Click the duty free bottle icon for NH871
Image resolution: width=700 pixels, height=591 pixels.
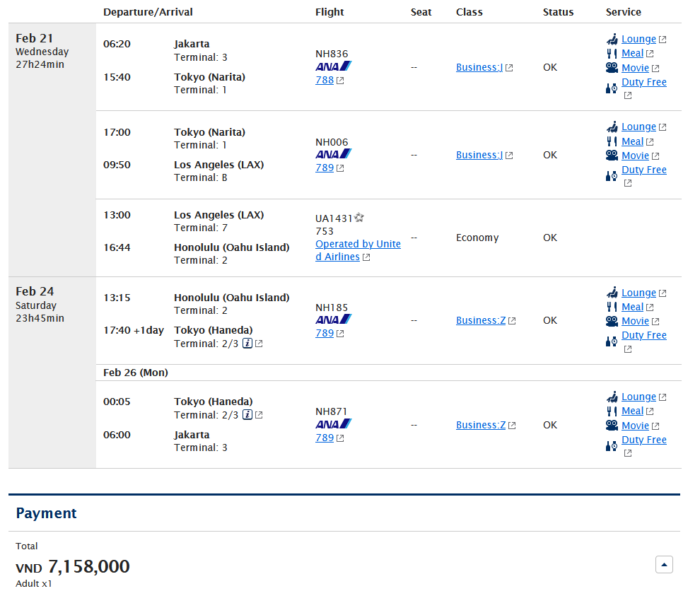[x=612, y=446]
